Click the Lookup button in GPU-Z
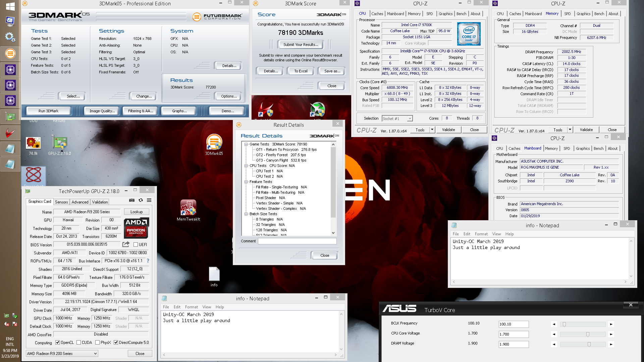644x362 pixels. (137, 212)
